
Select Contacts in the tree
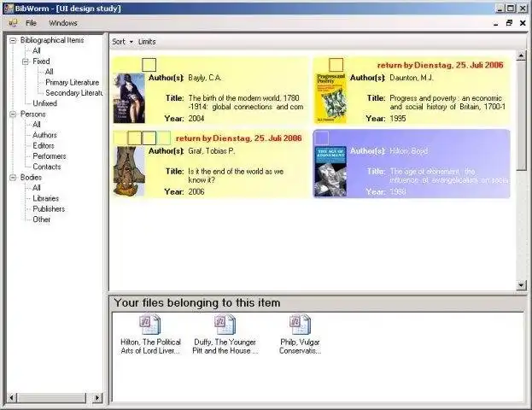47,167
